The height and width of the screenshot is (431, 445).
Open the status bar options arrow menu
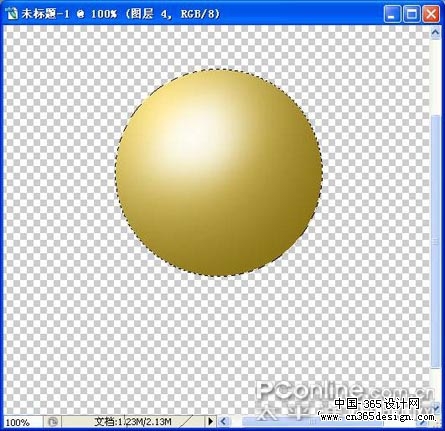(210, 422)
